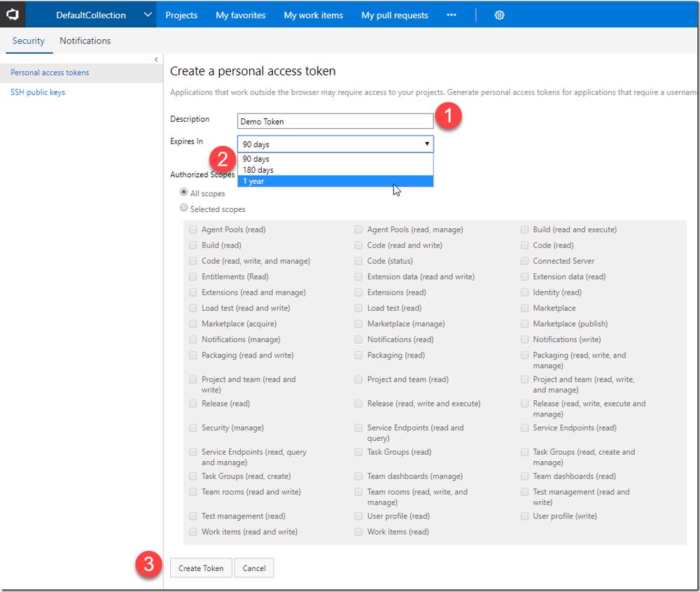The width and height of the screenshot is (700, 592).
Task: Check Task Groups (read) scope
Action: click(x=358, y=452)
